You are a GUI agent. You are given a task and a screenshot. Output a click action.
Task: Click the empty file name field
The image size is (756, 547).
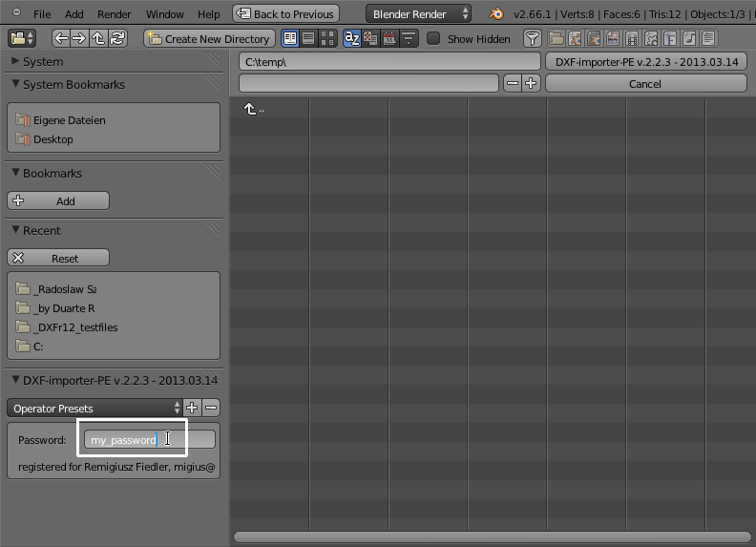click(x=368, y=83)
